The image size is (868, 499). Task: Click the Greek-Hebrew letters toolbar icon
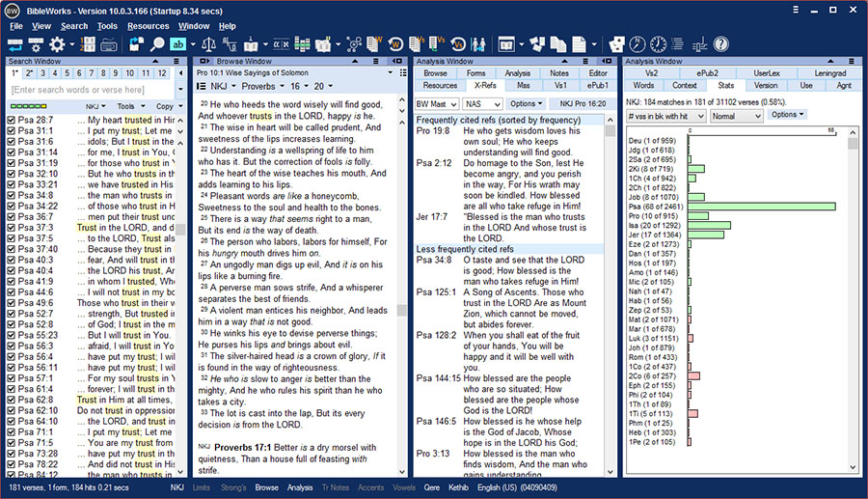click(282, 44)
